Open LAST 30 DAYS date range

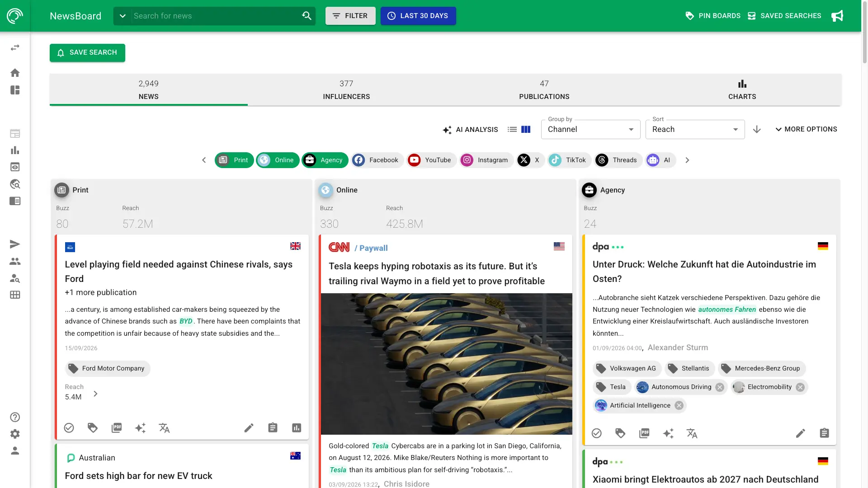418,16
